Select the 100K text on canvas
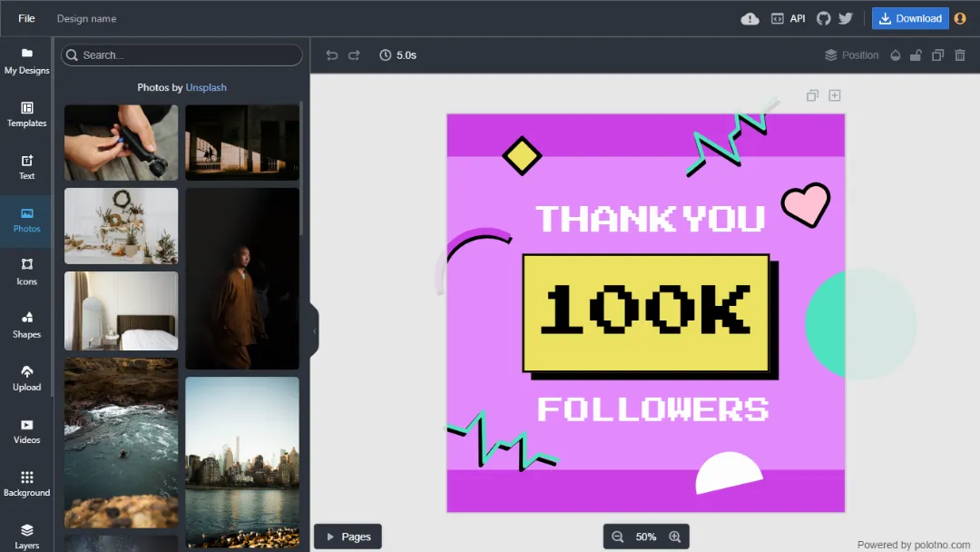 pos(646,309)
